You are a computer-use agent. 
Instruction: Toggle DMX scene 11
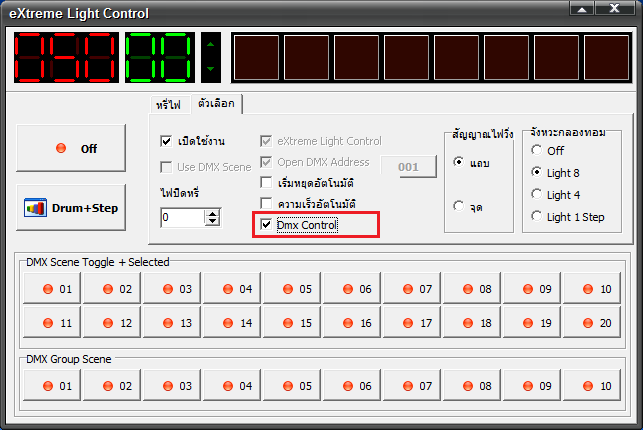point(52,323)
